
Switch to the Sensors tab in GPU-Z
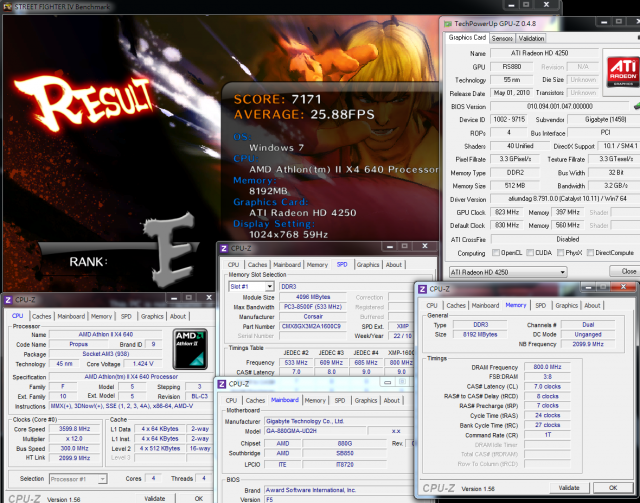tap(502, 38)
